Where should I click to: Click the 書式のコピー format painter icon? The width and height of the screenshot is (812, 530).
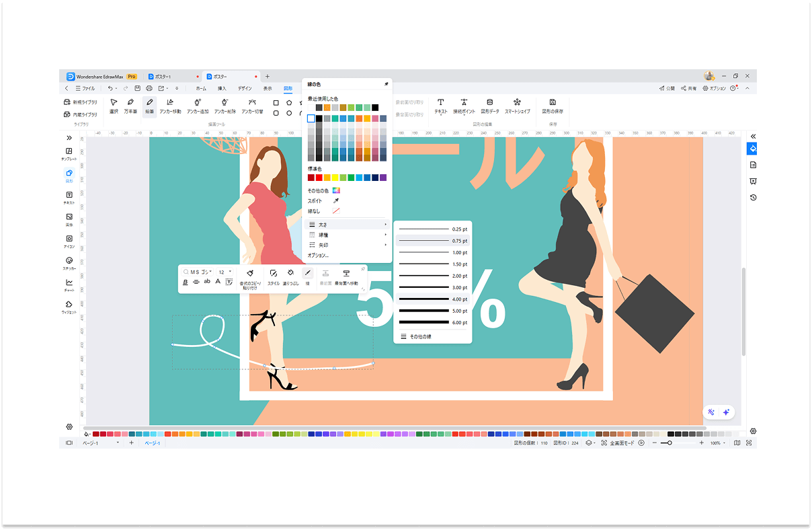(250, 274)
